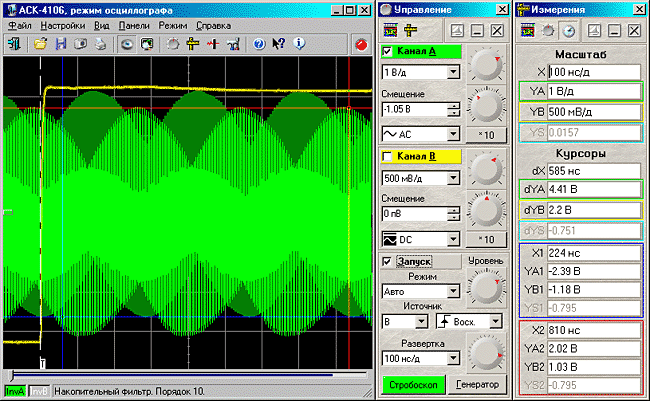
Task: Open the Справка menu
Action: coord(213,24)
